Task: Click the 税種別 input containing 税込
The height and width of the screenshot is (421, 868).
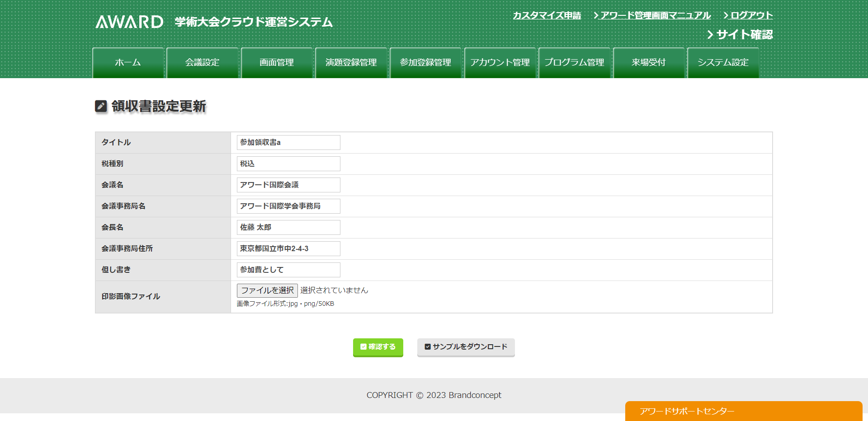Action: 288,164
